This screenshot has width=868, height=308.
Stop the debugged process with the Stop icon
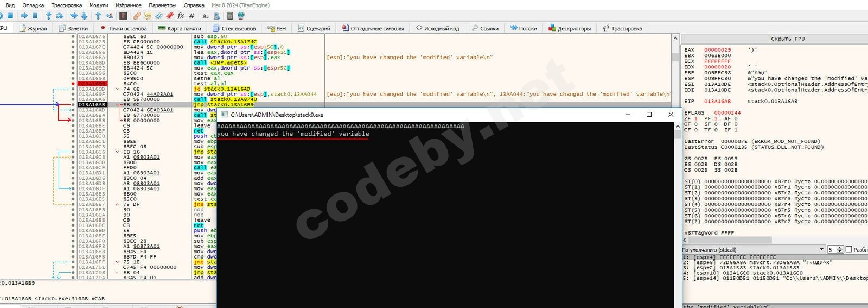coord(10,16)
